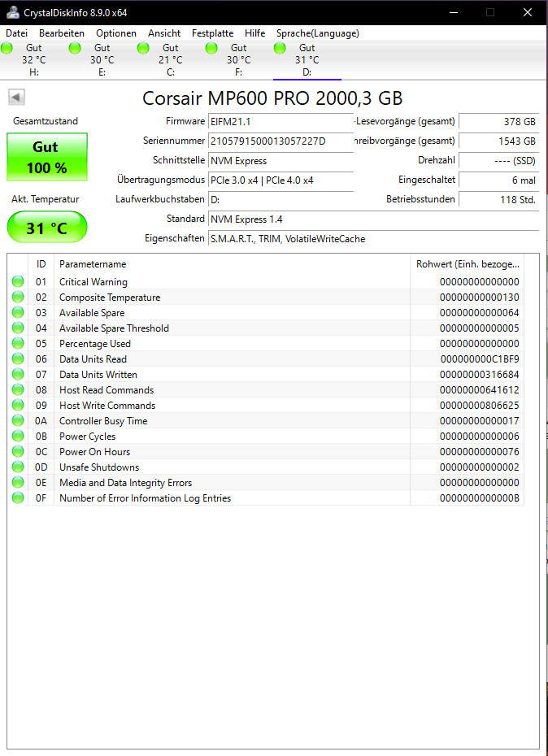
Task: Click status dot for Data Units Written
Action: point(18,374)
